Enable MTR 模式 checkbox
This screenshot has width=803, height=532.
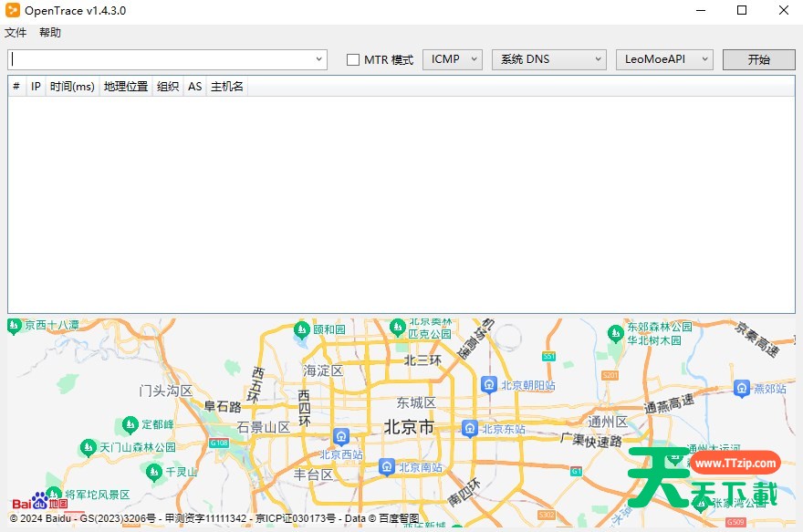(x=351, y=58)
